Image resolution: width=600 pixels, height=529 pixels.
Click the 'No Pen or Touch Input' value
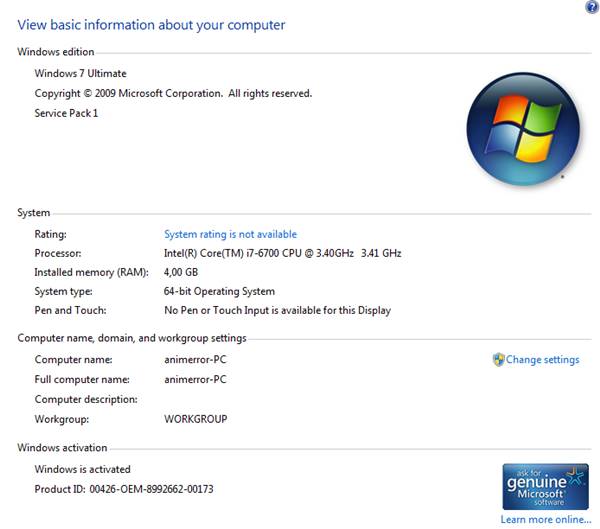[277, 310]
